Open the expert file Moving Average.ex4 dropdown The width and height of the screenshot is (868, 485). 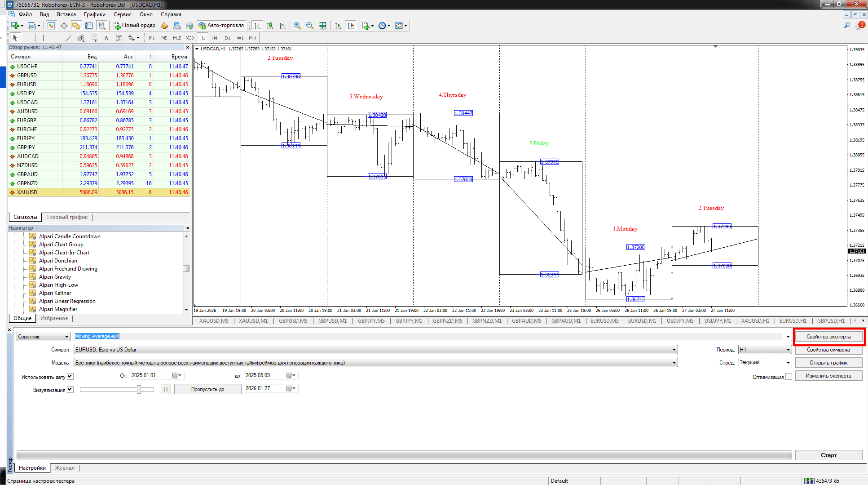point(788,336)
